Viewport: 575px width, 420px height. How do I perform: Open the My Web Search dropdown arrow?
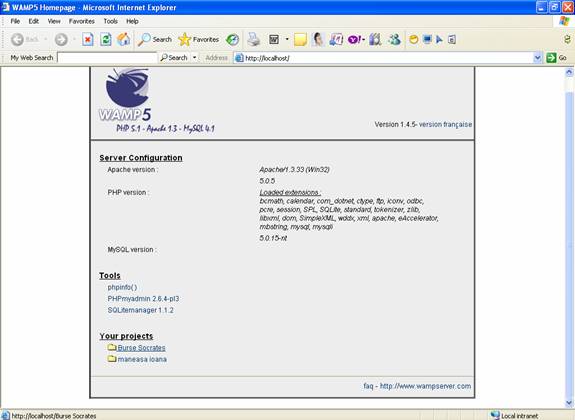coord(194,58)
